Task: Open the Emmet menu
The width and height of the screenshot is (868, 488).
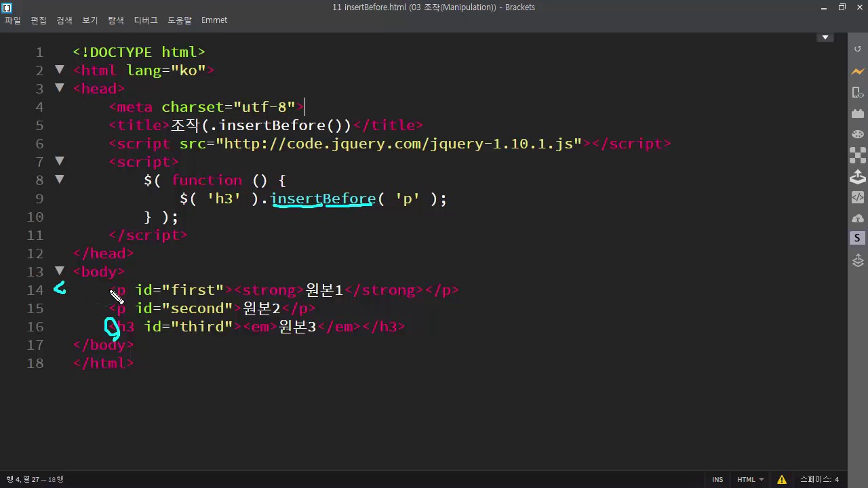Action: (214, 20)
